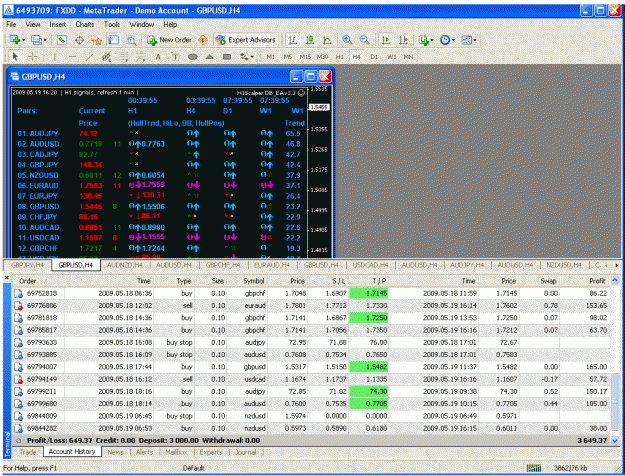Open the Journal tab in Terminal
This screenshot has width=625, height=476.
245,452
